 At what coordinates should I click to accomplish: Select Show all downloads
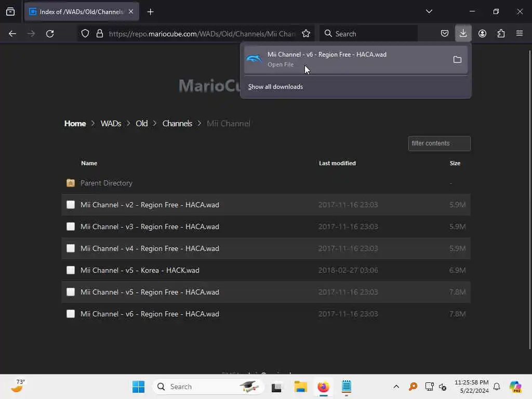coord(275,87)
